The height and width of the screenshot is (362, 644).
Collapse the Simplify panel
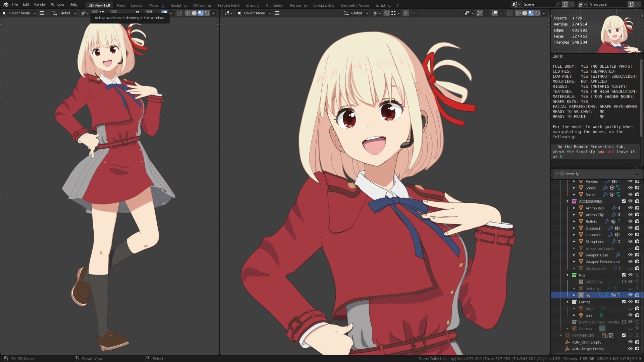[557, 174]
